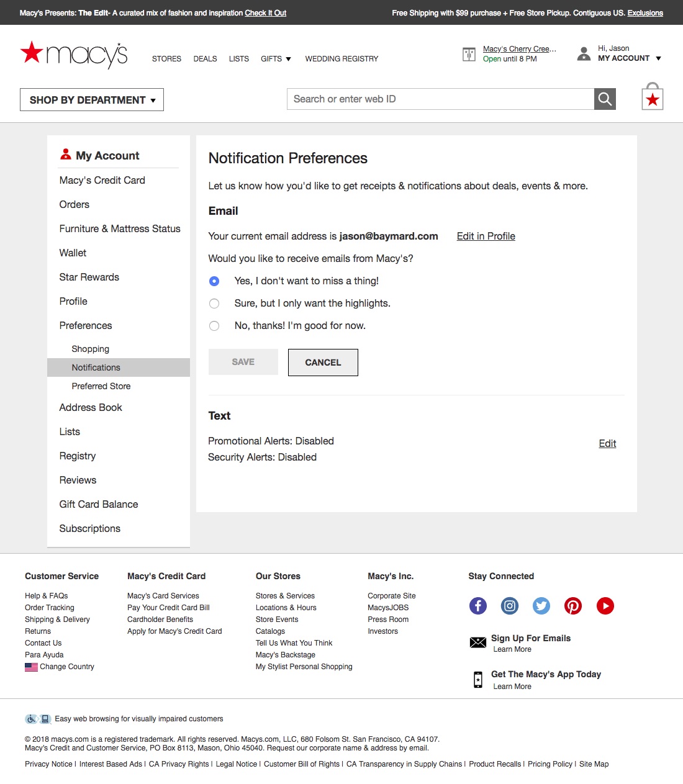683x784 pixels.
Task: Click the search magnifier icon
Action: (604, 99)
